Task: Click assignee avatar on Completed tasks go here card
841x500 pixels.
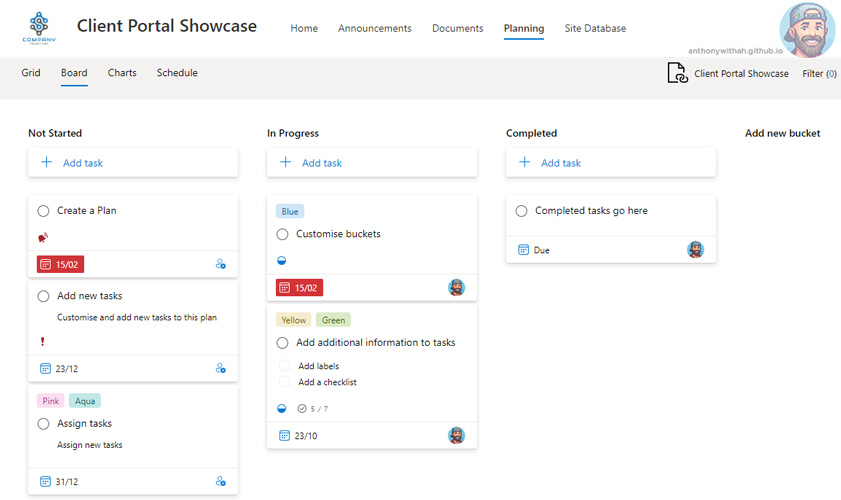Action: (695, 250)
